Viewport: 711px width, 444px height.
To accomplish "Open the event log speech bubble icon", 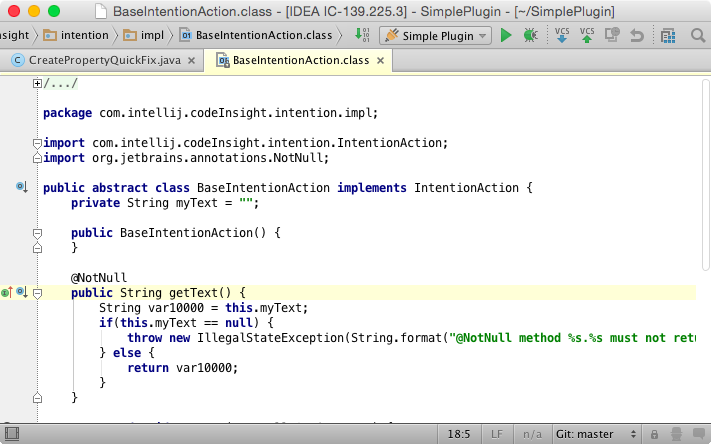I will tap(699, 434).
